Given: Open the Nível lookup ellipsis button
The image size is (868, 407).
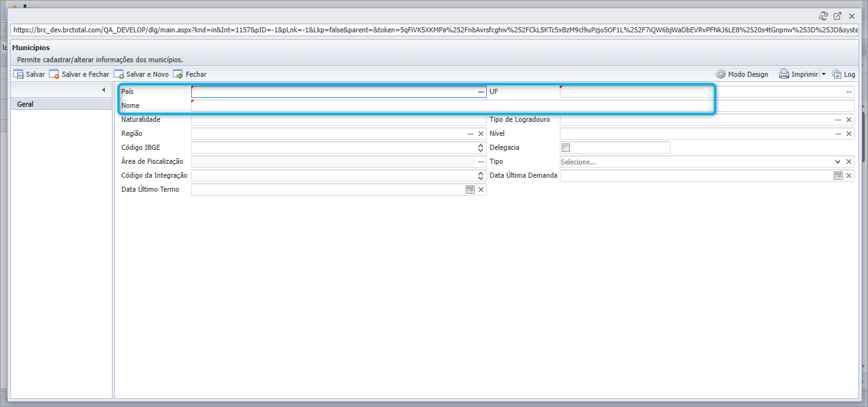Looking at the screenshot, I should [838, 134].
